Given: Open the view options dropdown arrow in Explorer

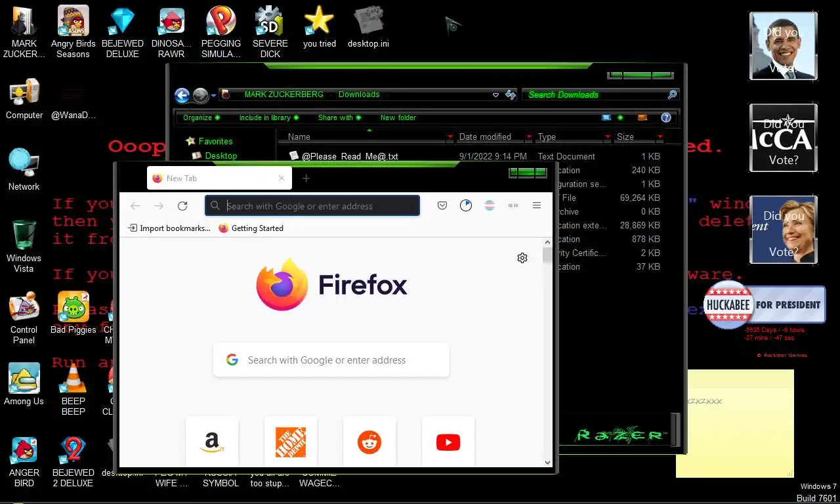Looking at the screenshot, I should point(620,117).
